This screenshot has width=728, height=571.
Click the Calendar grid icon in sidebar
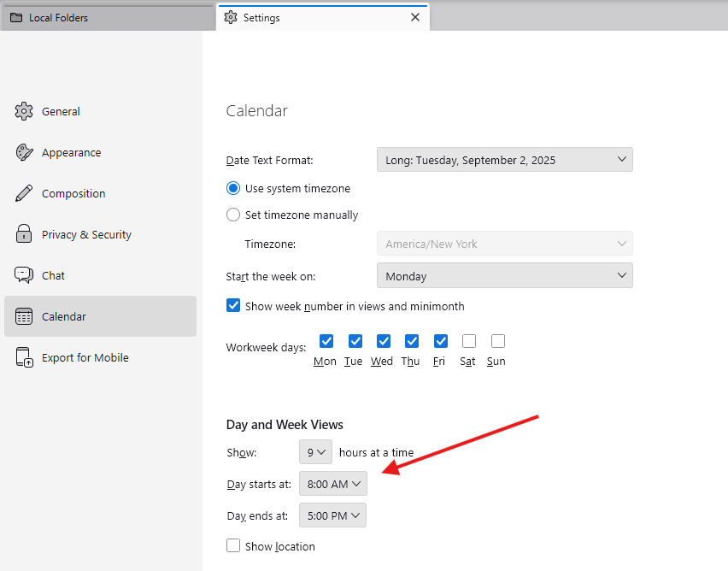coord(24,316)
